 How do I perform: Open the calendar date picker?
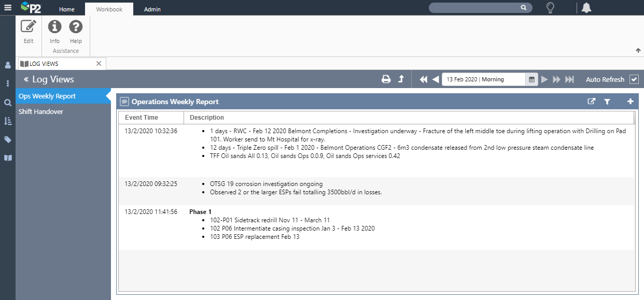(x=531, y=79)
